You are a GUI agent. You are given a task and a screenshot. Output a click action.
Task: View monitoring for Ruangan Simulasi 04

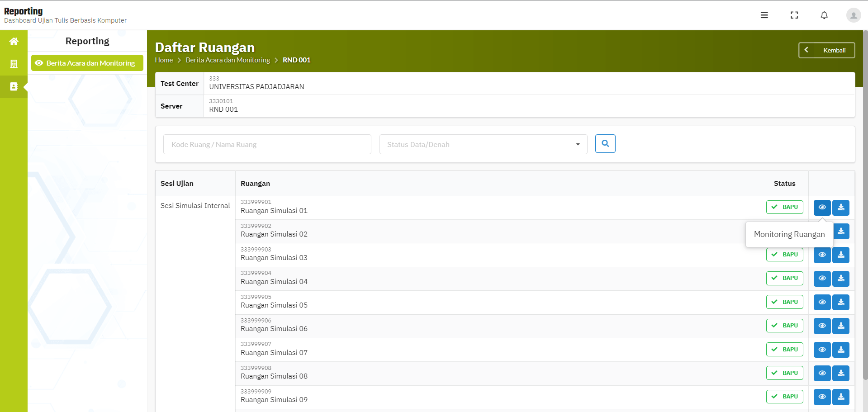[x=822, y=279]
